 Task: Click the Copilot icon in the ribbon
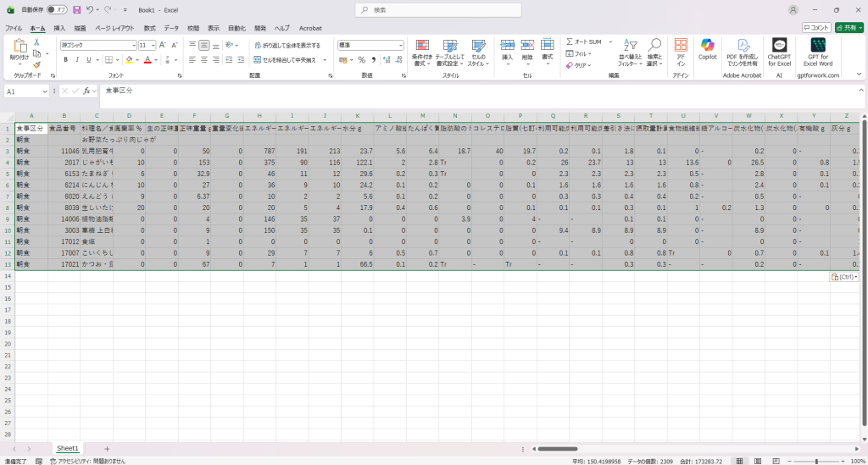[707, 49]
